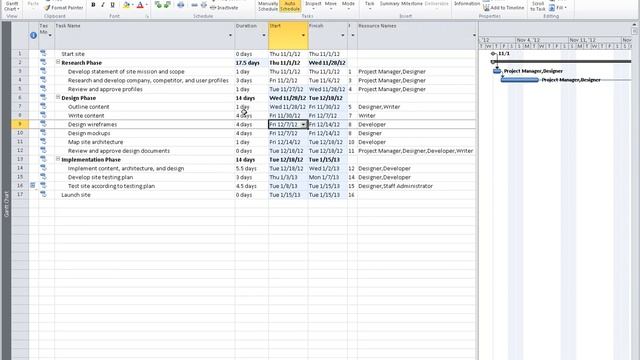This screenshot has width=640, height=360.
Task: Toggle underline formatting in Font group
Action: pyautogui.click(x=112, y=5)
